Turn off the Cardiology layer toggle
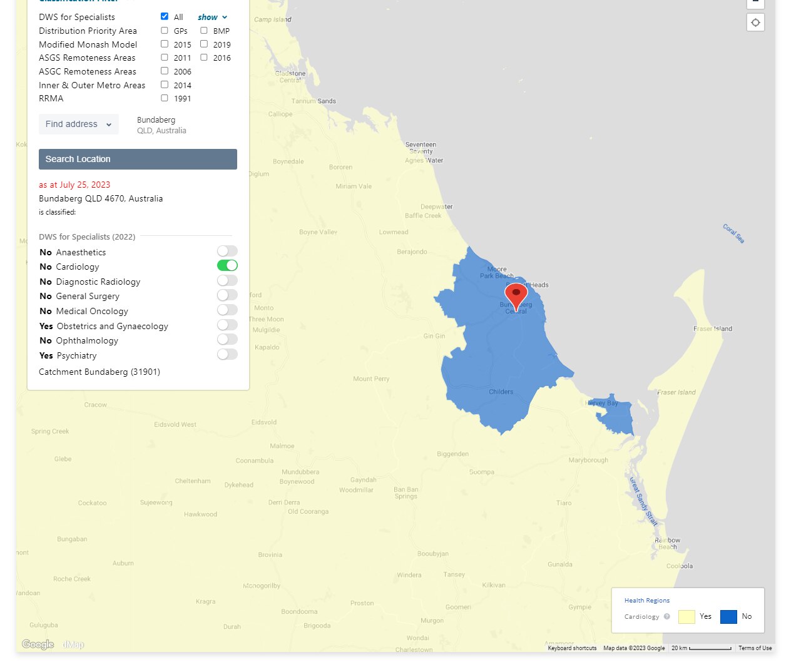 227,266
